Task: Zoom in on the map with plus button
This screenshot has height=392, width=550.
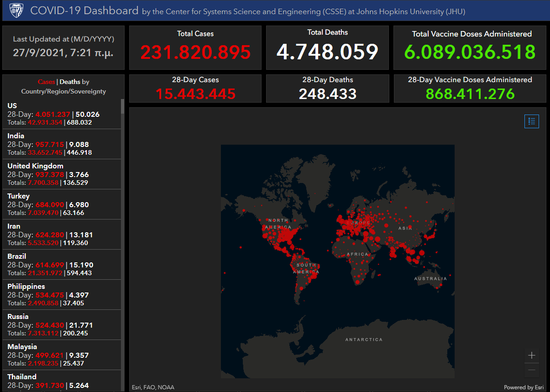Action: pos(531,355)
